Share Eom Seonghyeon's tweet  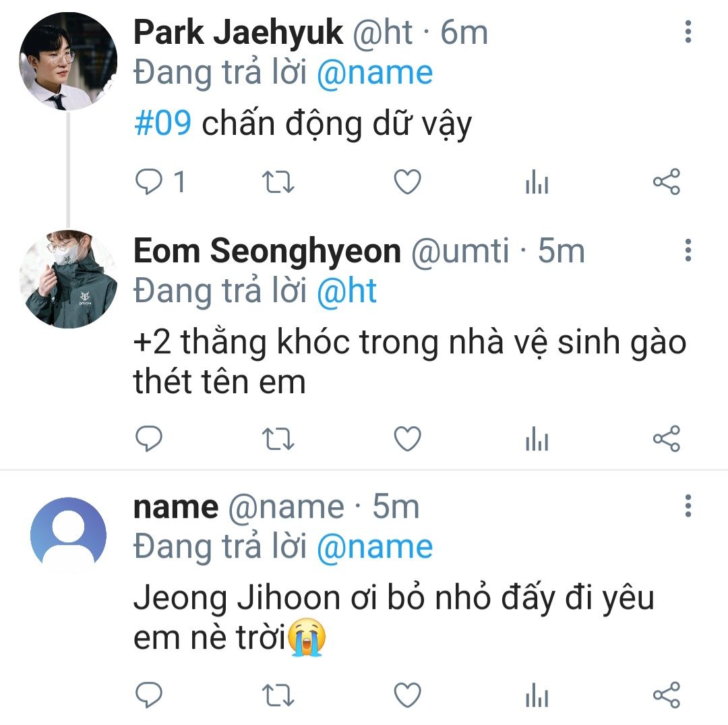tap(666, 440)
